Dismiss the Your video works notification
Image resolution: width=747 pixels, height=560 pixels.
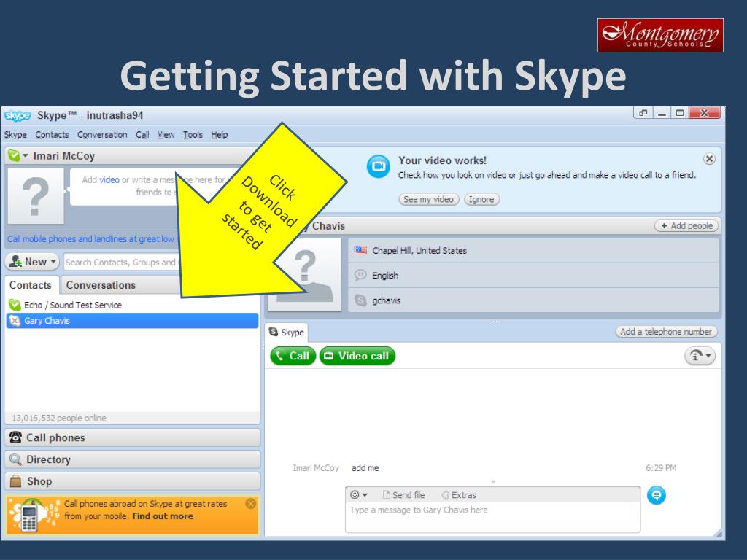pos(709,159)
